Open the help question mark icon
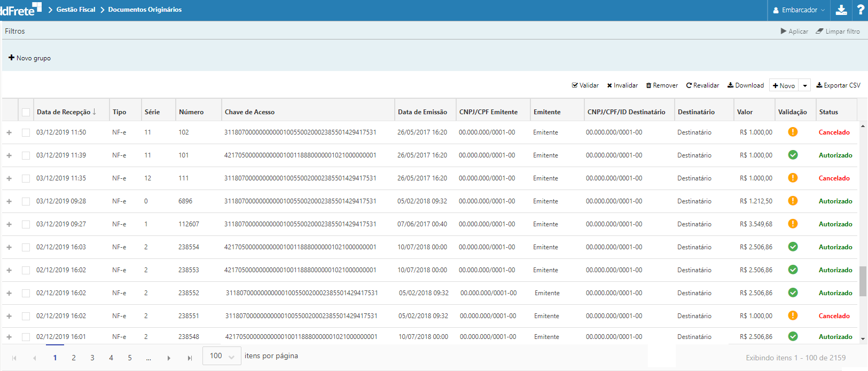This screenshot has height=371, width=868. point(861,10)
